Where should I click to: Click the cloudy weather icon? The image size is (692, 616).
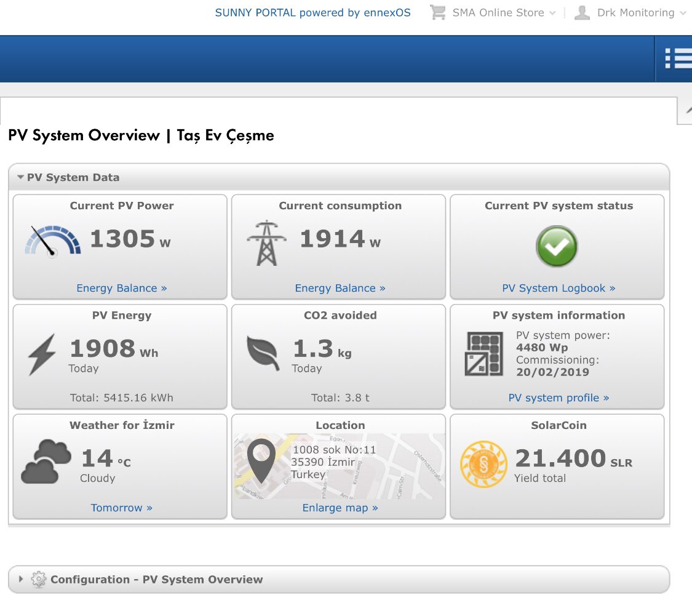(x=46, y=462)
